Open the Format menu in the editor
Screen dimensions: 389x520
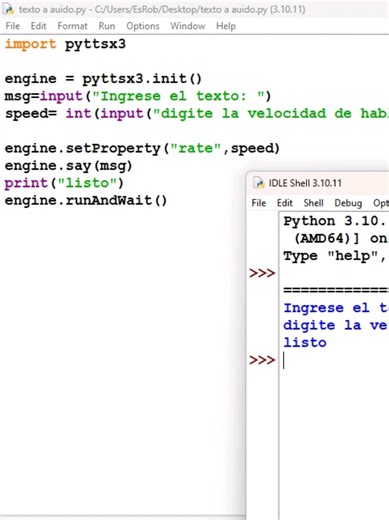click(x=72, y=26)
